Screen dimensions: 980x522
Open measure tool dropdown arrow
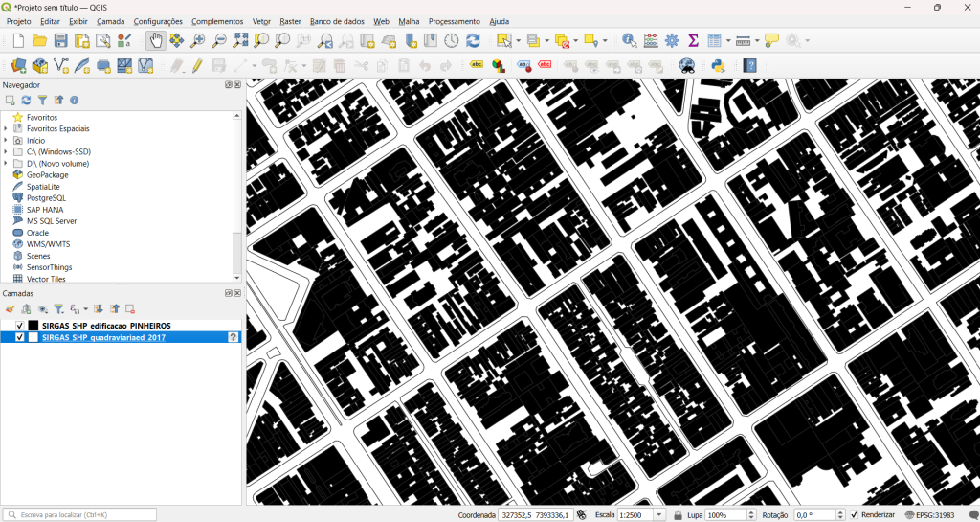tap(757, 40)
